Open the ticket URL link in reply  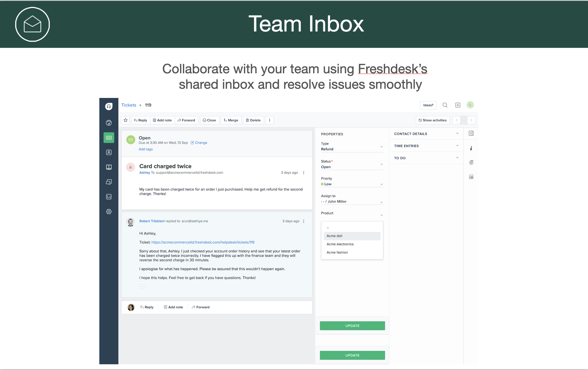pos(203,242)
